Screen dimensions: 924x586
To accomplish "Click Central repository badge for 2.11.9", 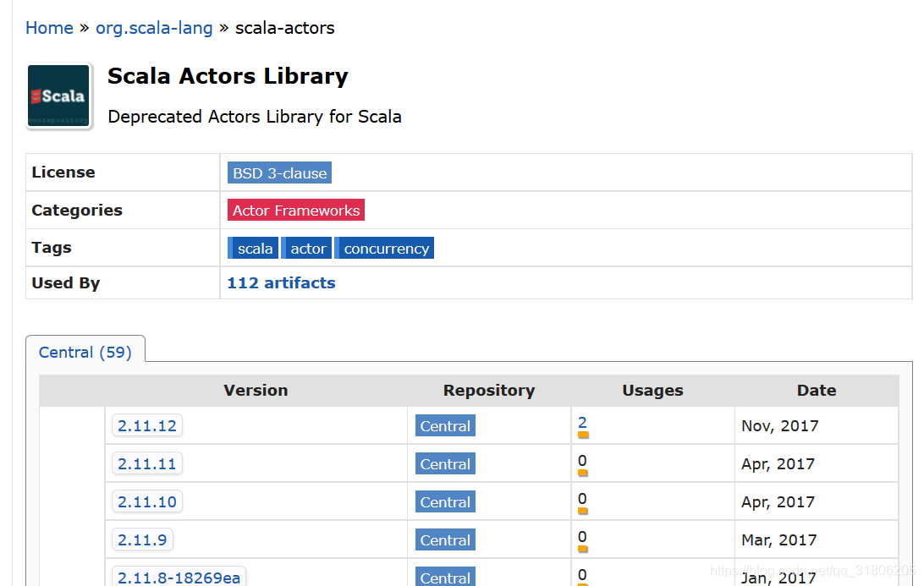I will (445, 540).
